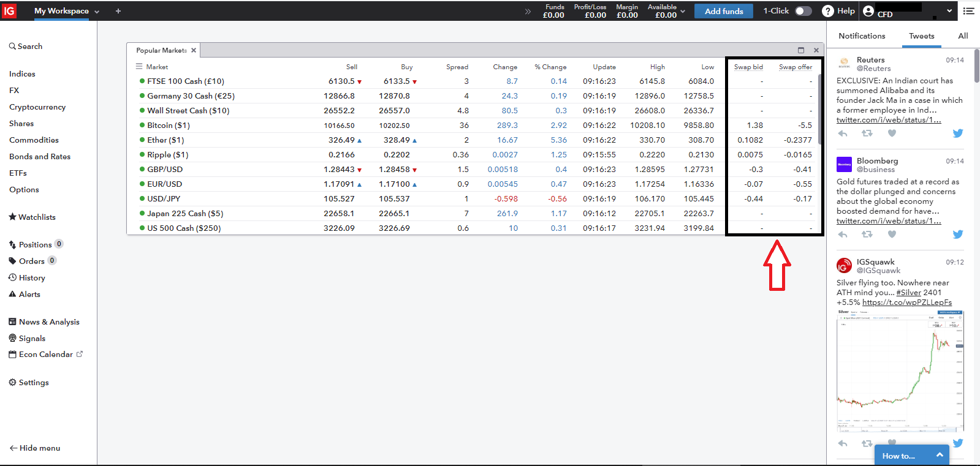Open Alerts in the sidebar
This screenshot has height=466, width=980.
tap(29, 295)
